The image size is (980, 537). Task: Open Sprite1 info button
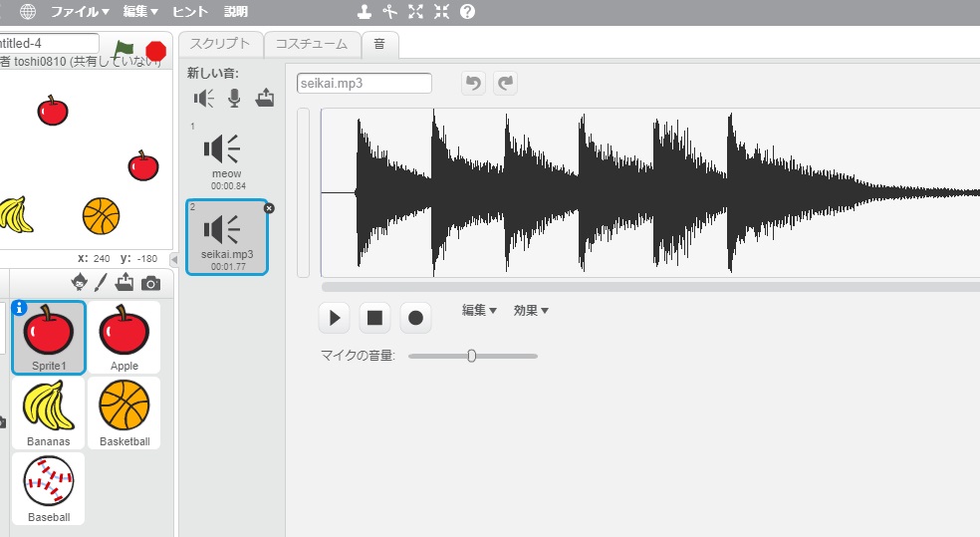point(19,308)
